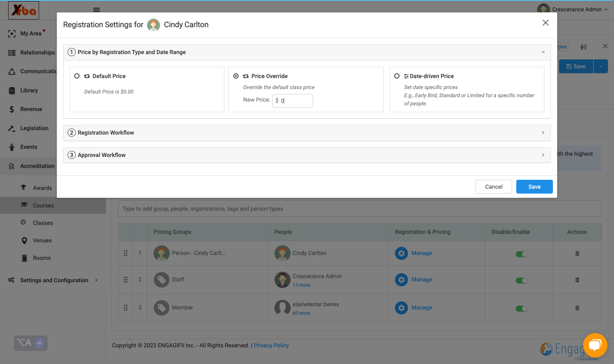Open the Events icon in sidebar
This screenshot has width=614, height=364.
click(12, 147)
